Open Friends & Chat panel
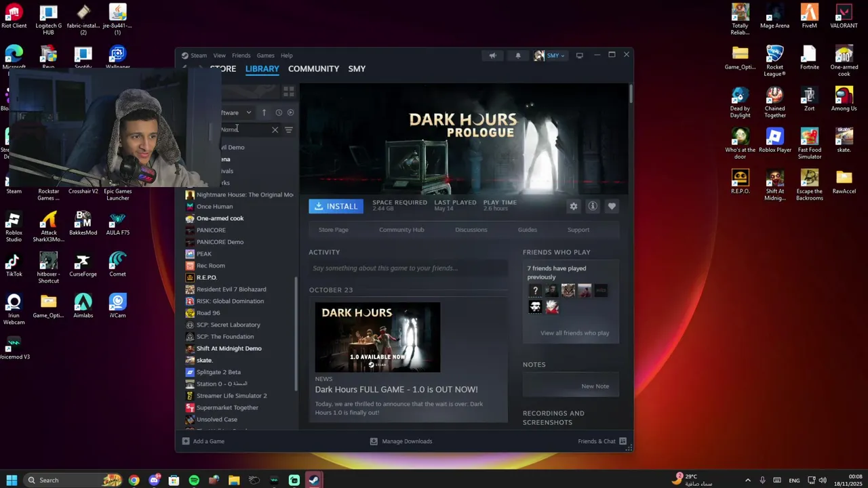 coord(602,441)
